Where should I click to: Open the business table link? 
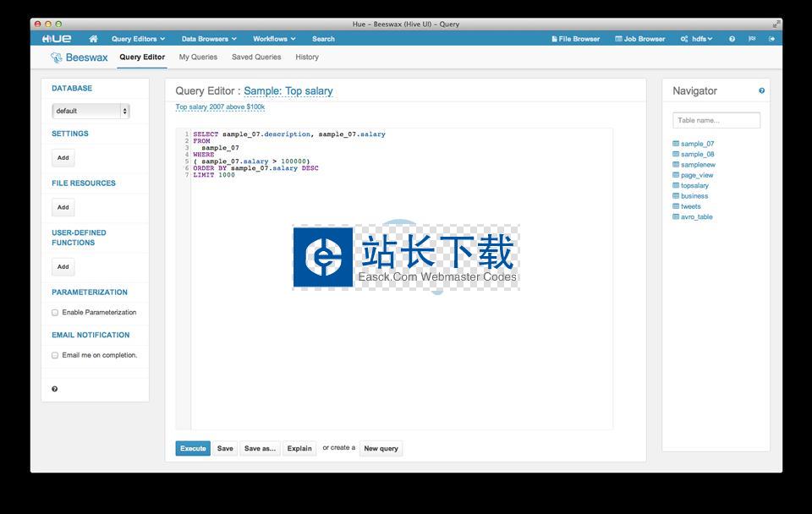tap(694, 195)
